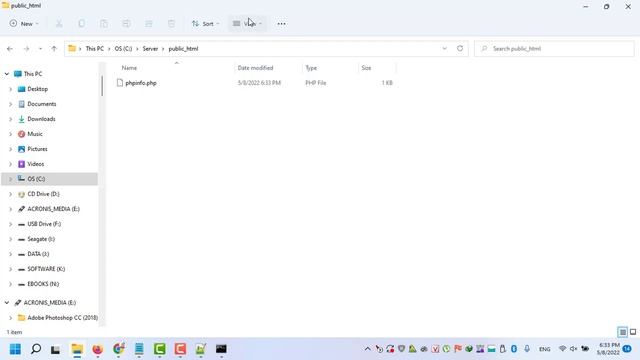Viewport: 640px width, 360px height.
Task: Open recent locations dropdown arrow
Action: click(x=40, y=49)
